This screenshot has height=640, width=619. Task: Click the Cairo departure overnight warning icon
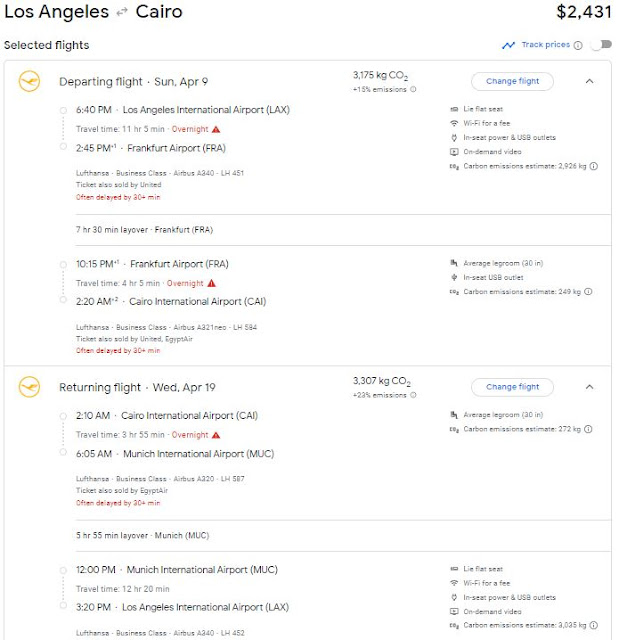coord(215,435)
